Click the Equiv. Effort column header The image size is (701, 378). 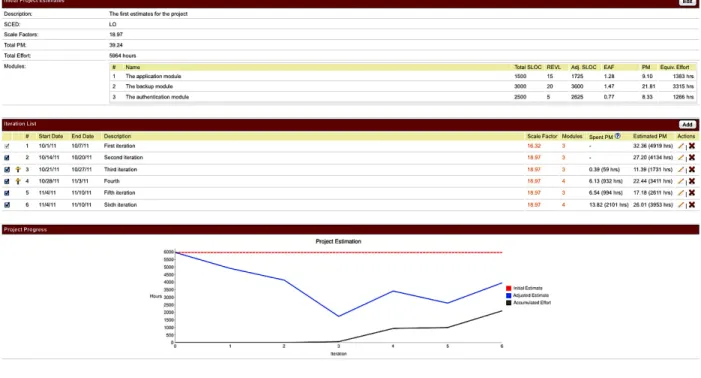pos(675,67)
